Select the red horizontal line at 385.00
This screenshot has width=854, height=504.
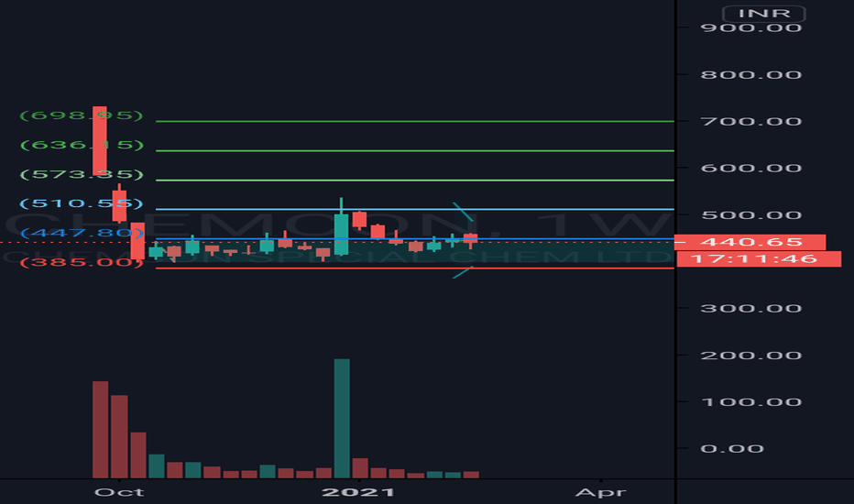(x=414, y=268)
